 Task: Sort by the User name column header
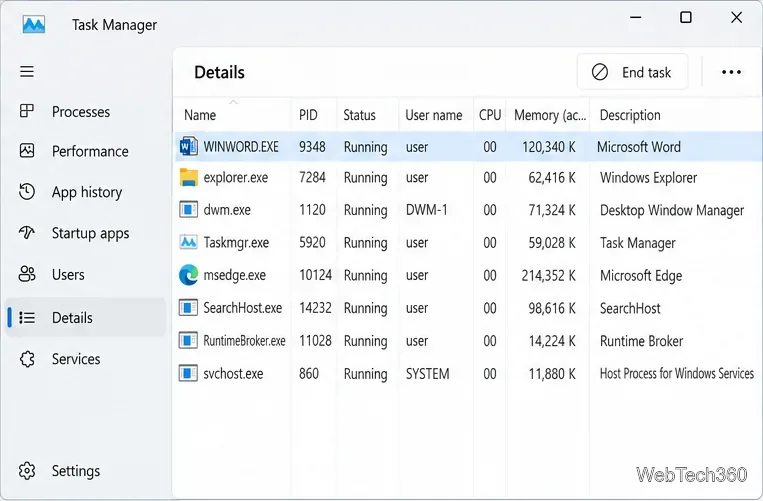pyautogui.click(x=436, y=115)
